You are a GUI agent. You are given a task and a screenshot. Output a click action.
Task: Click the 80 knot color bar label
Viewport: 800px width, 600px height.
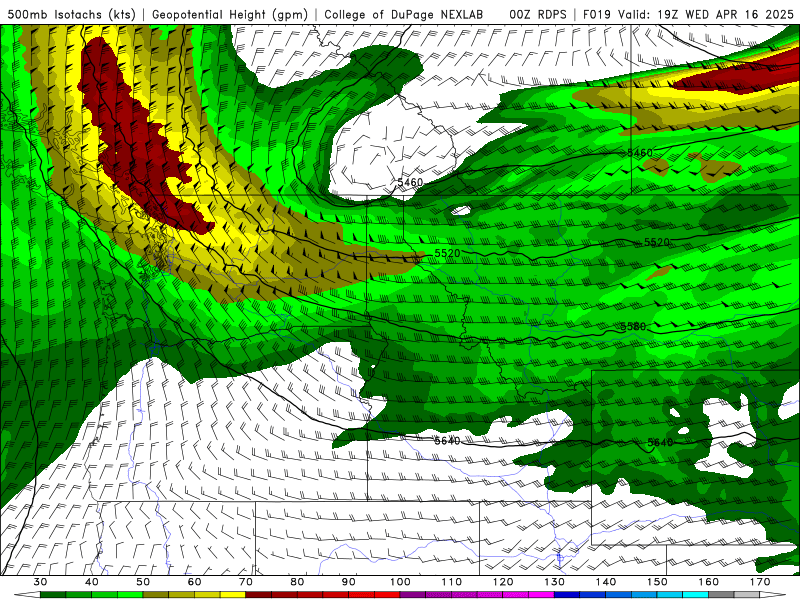coord(297,582)
